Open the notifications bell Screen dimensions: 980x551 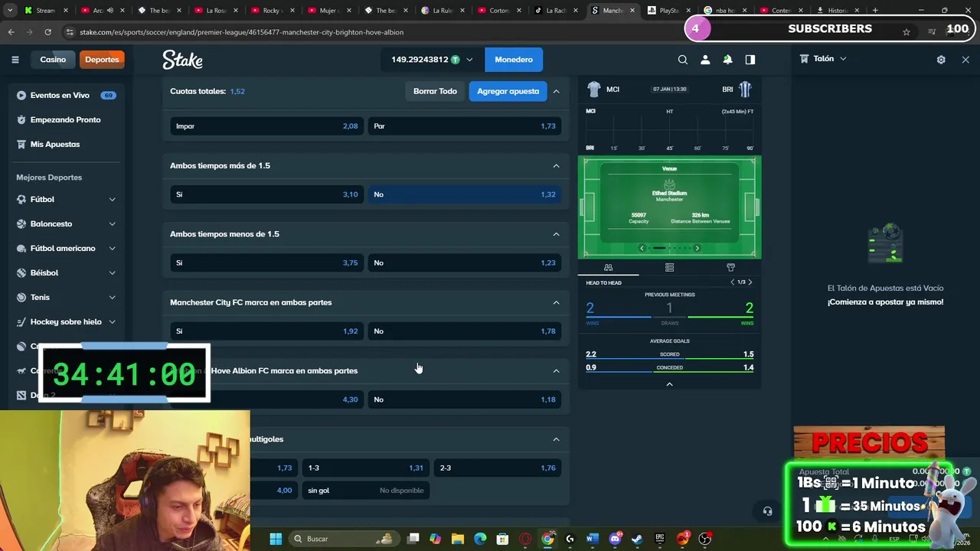727,60
